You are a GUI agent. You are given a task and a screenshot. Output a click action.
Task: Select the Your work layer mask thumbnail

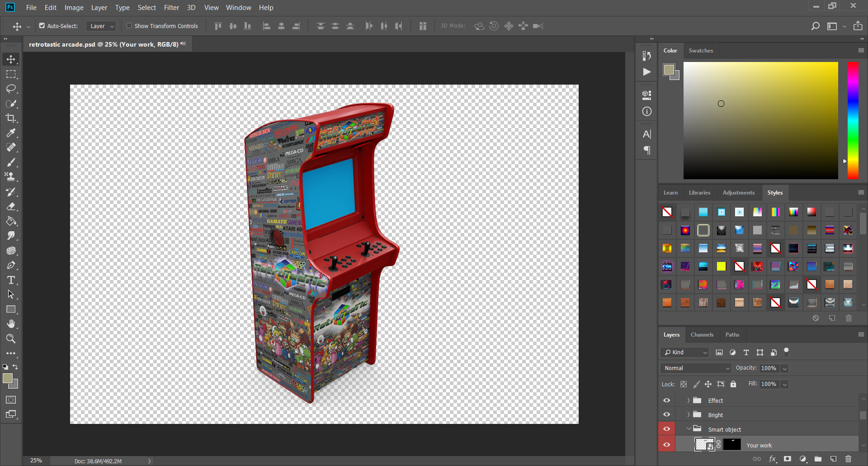pos(731,444)
